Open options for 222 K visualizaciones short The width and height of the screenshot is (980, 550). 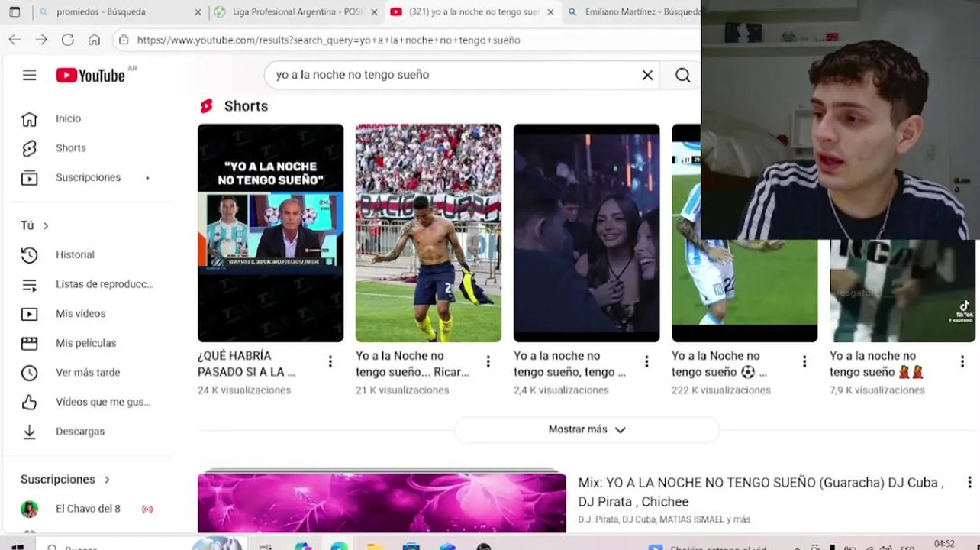point(804,362)
